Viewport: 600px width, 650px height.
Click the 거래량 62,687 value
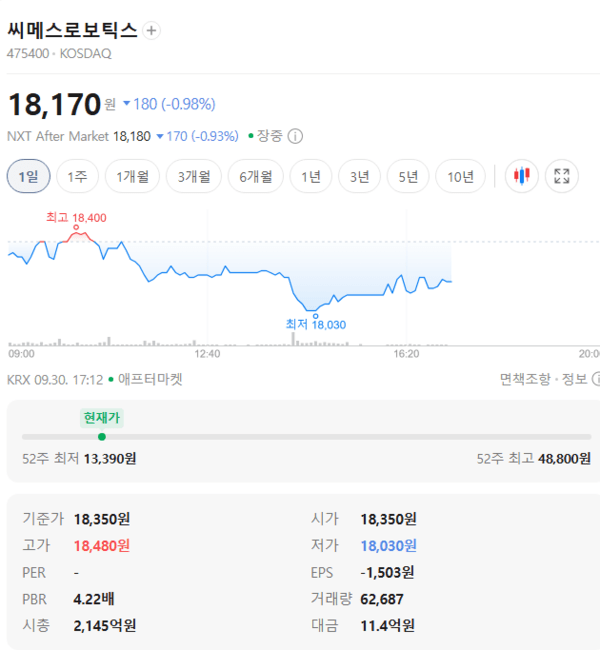pos(382,599)
